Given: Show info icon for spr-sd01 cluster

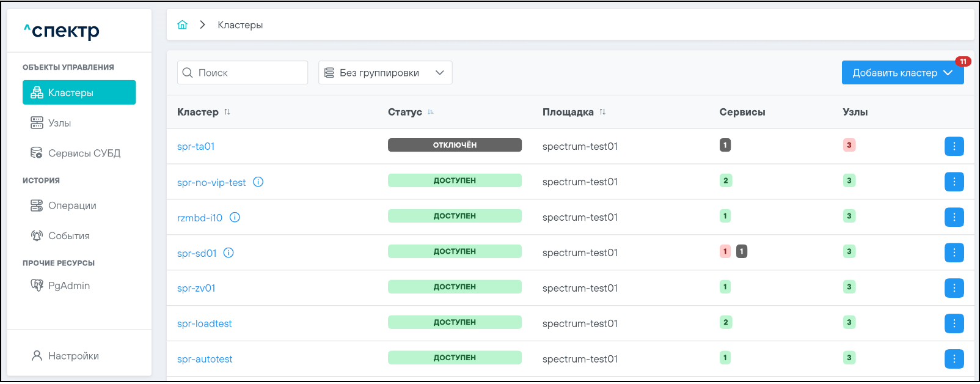Looking at the screenshot, I should pos(229,253).
